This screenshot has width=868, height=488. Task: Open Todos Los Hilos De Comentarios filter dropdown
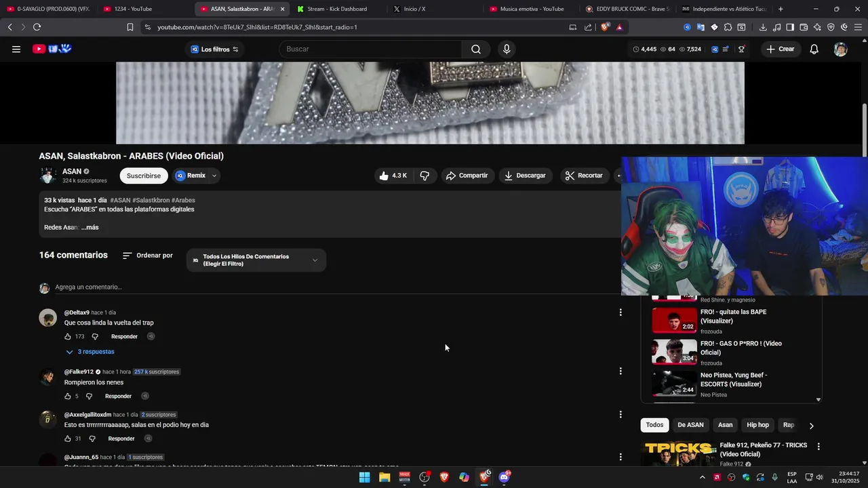[x=256, y=260]
